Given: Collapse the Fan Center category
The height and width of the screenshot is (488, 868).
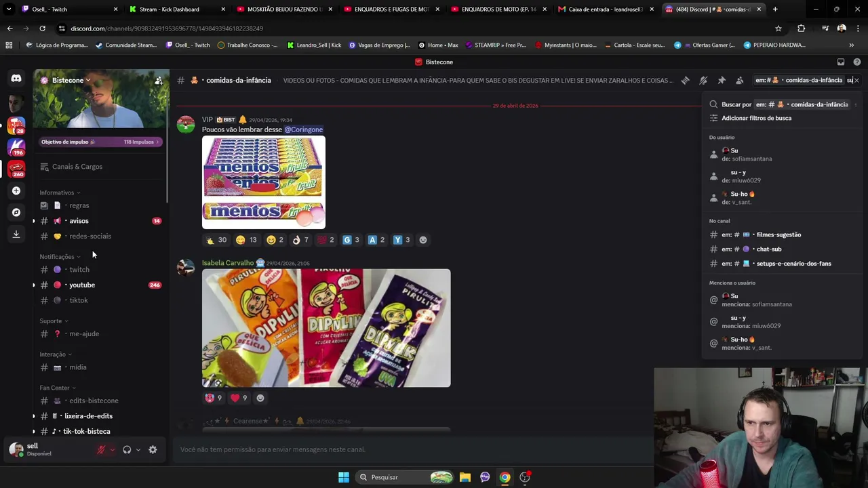Looking at the screenshot, I should coord(58,388).
